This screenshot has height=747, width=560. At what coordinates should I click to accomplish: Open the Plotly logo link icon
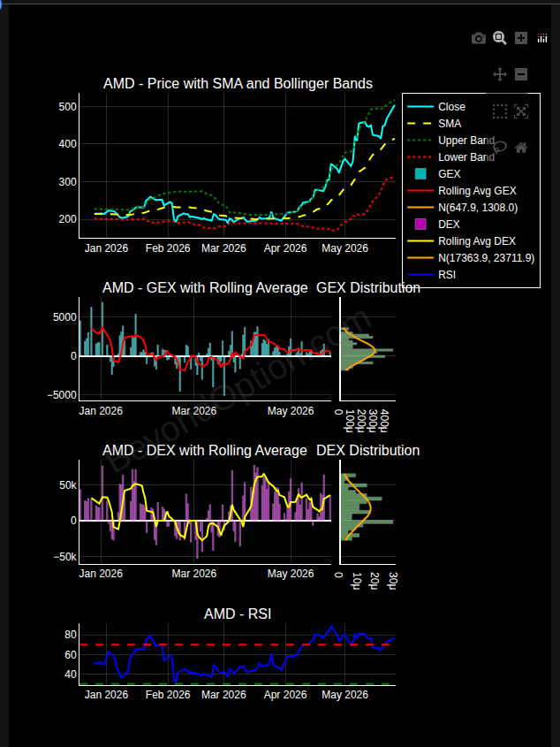[x=542, y=38]
